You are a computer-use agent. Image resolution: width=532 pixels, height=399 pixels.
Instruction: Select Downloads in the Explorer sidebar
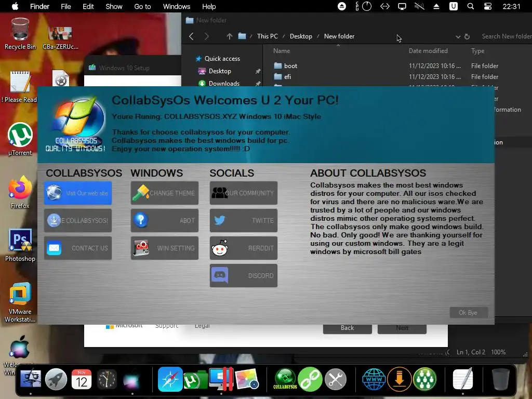(224, 84)
